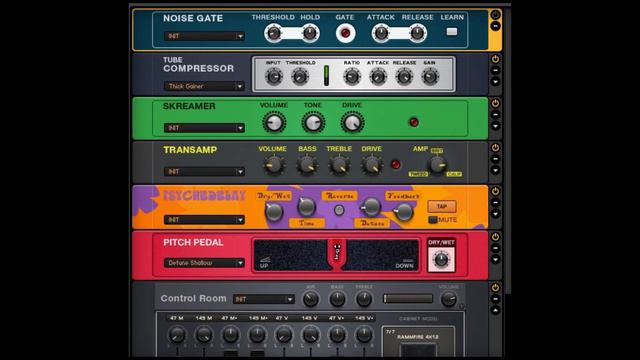Click the Tube Compressor Input knob

point(273,76)
